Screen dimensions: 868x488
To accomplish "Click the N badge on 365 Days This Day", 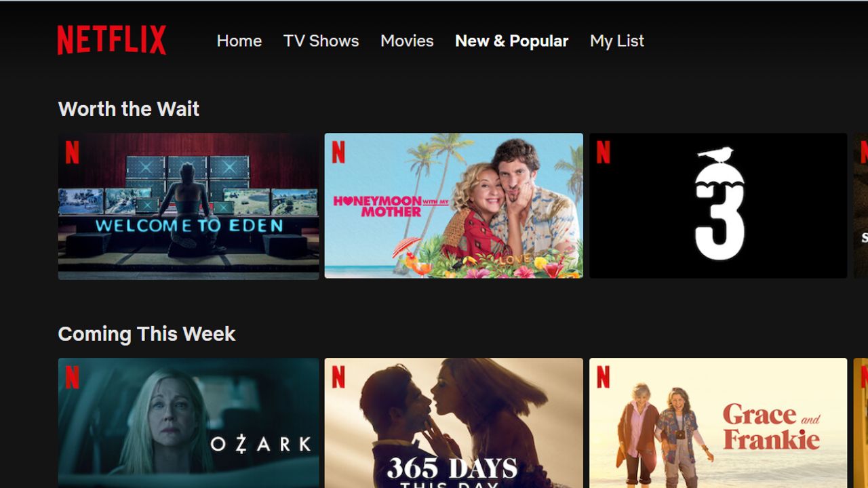I will tap(338, 378).
